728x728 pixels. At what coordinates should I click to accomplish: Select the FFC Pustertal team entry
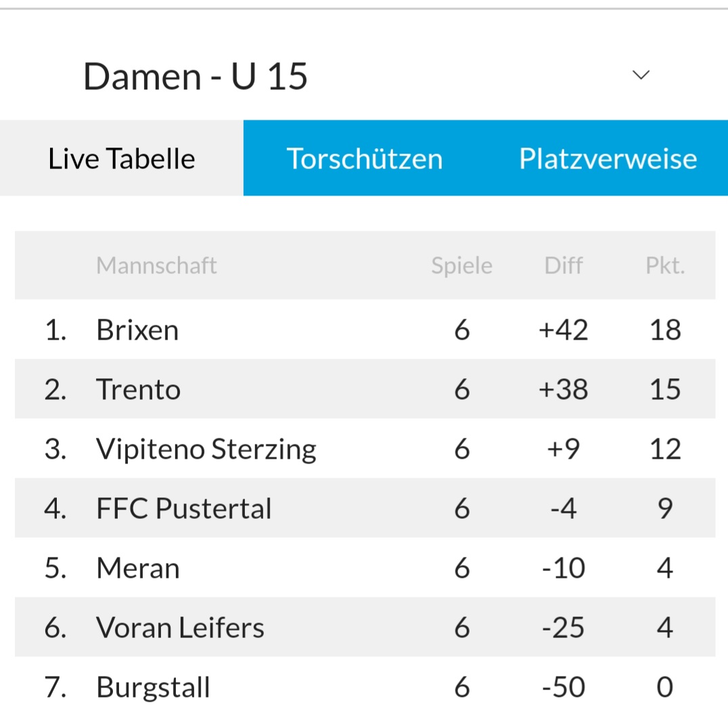(184, 509)
